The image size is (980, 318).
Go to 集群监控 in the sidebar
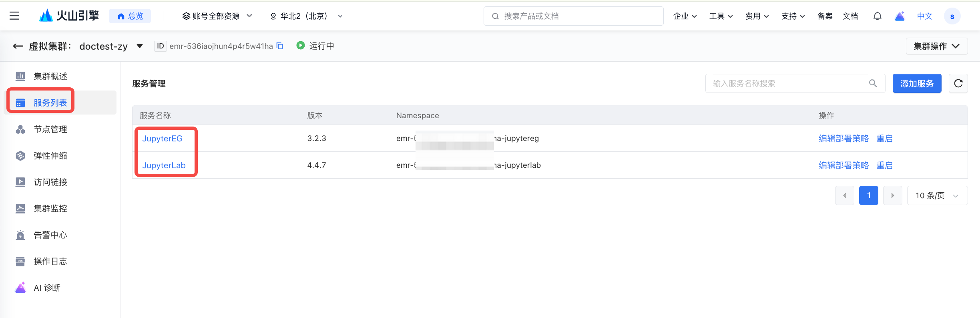[x=50, y=209]
